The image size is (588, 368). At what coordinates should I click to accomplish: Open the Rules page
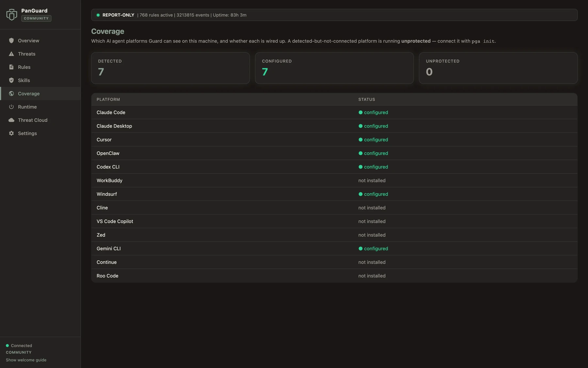[x=41, y=67]
